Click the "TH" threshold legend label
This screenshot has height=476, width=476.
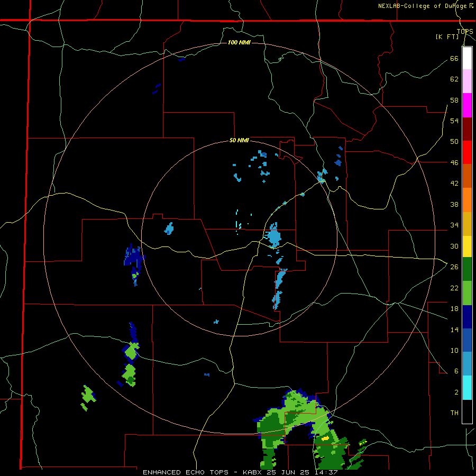(x=454, y=413)
